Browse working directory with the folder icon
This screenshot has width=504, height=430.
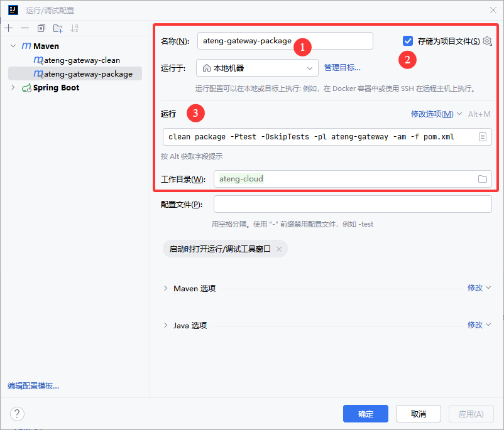coord(483,179)
